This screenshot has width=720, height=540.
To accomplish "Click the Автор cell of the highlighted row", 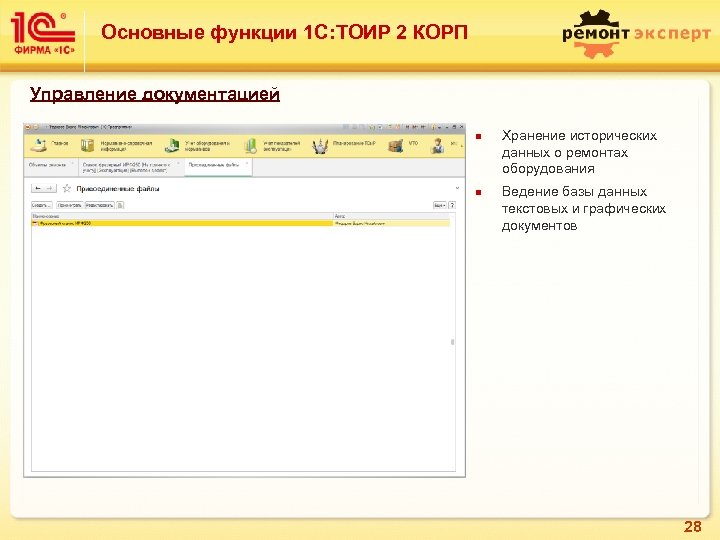I will pyautogui.click(x=391, y=224).
